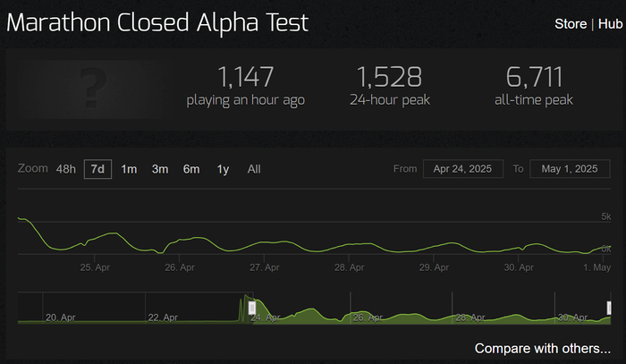Click the 27. Apr label on chart axis

[263, 267]
